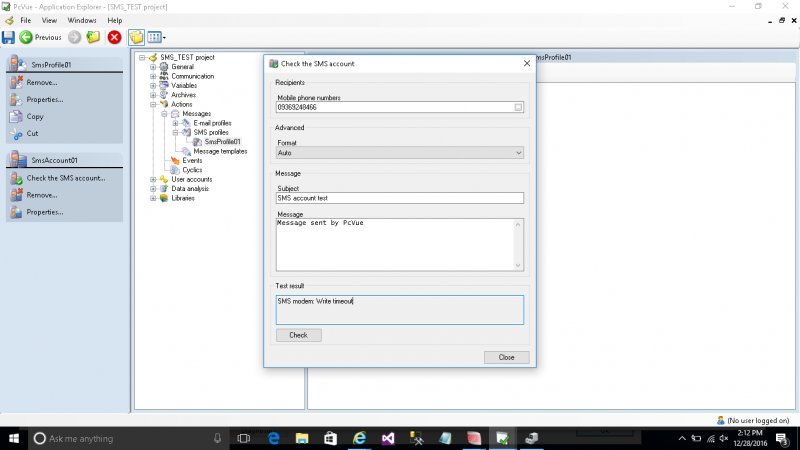
Task: Click Cut in the SmsProfile01 panel
Action: (x=32, y=133)
